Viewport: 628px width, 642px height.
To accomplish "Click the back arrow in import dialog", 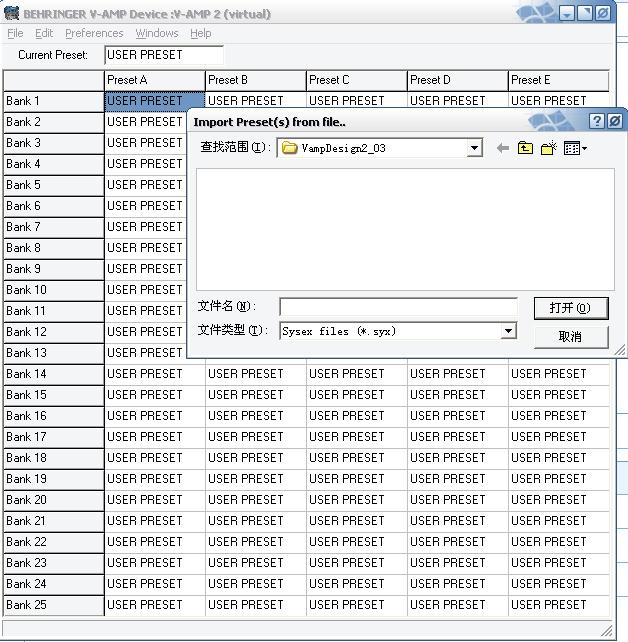I will coord(503,148).
